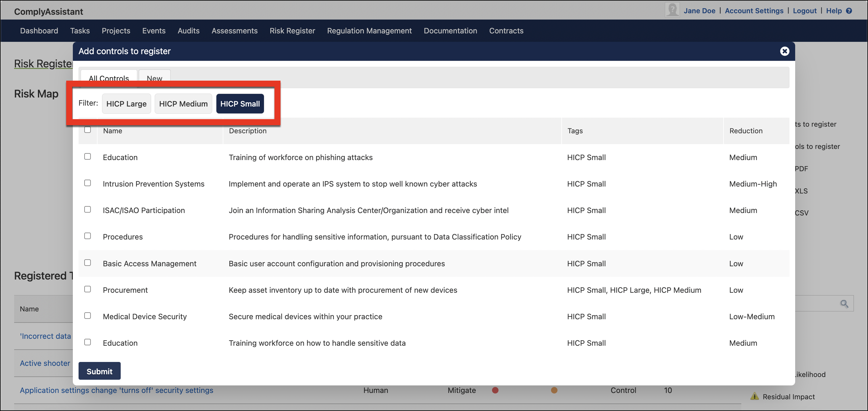868x411 pixels.
Task: Switch to the All Controls tab
Action: (109, 78)
